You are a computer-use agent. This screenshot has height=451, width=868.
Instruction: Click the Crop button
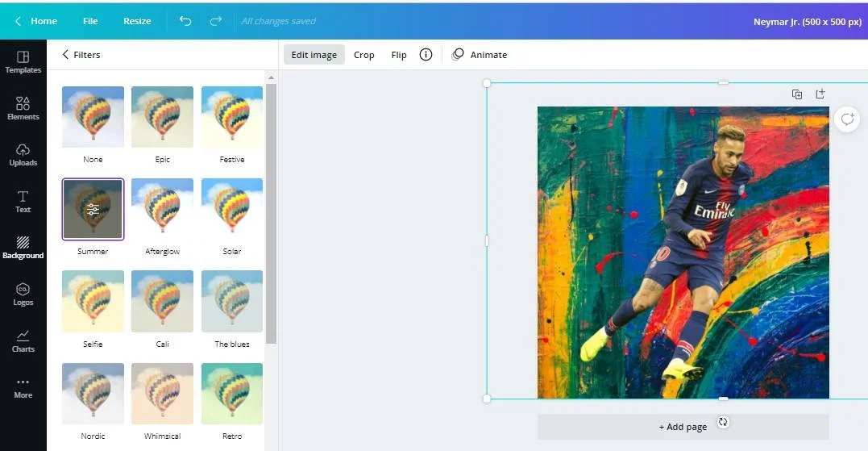(x=363, y=54)
